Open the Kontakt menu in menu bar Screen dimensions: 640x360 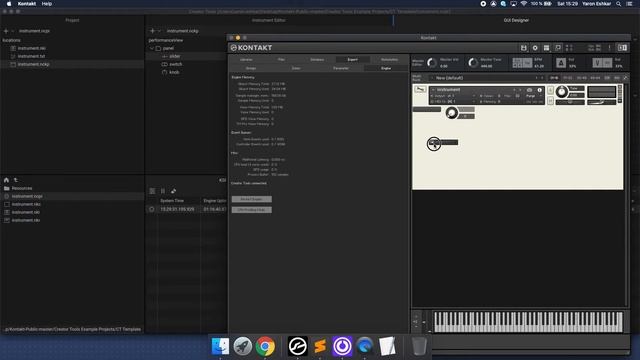27,4
